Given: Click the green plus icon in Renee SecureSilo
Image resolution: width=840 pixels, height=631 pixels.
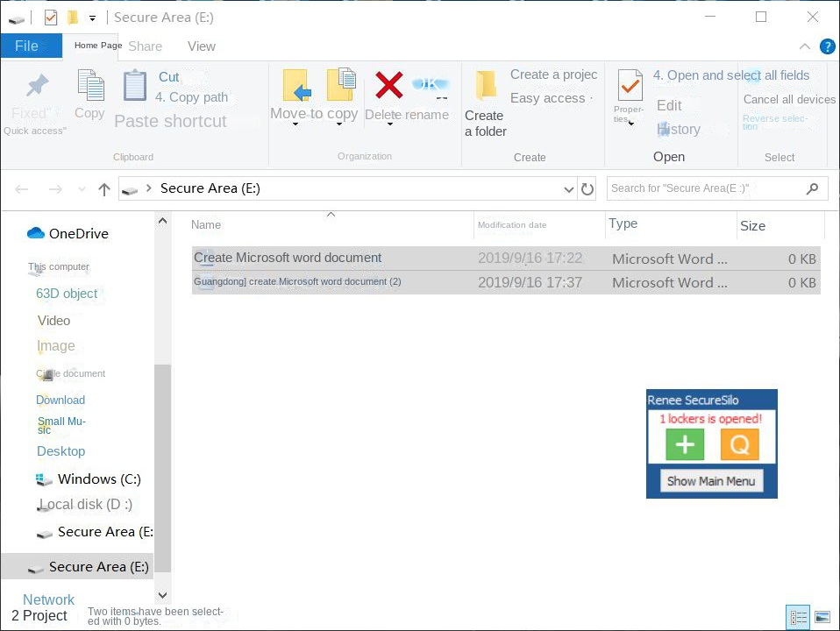Looking at the screenshot, I should (x=685, y=445).
